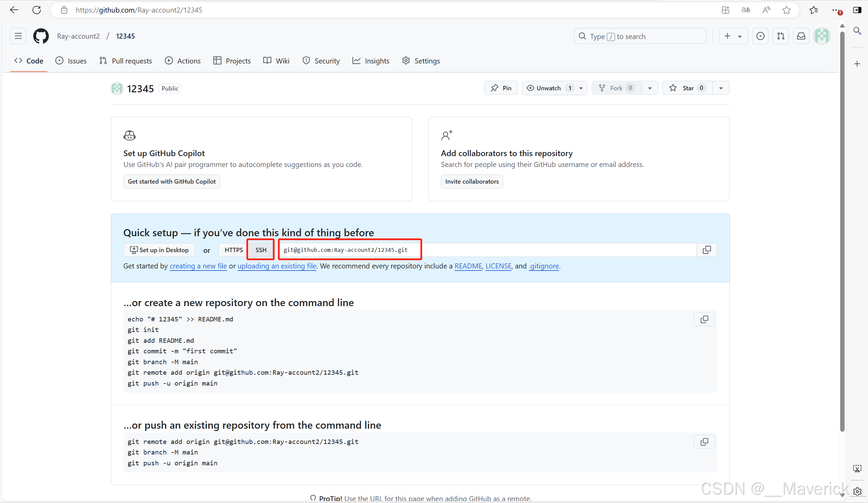This screenshot has width=868, height=503.
Task: Open the pull requests icon in header
Action: [781, 36]
